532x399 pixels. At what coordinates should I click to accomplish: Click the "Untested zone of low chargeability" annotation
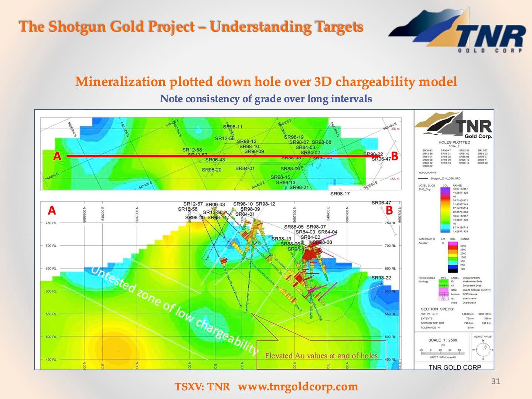tap(174, 310)
